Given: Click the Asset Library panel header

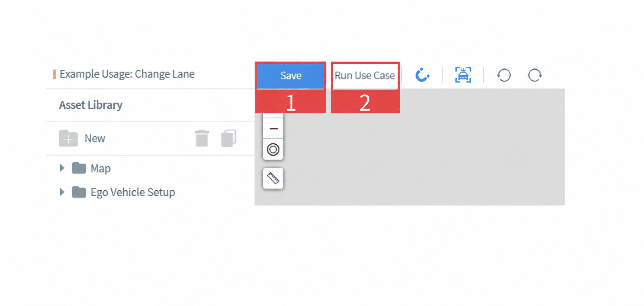Looking at the screenshot, I should coord(91,105).
